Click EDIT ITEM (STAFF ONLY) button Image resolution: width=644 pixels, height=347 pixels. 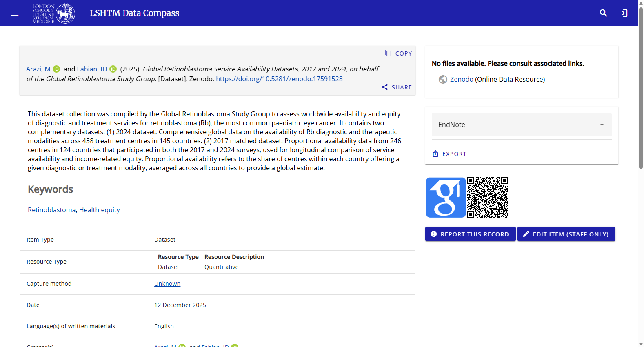click(566, 234)
